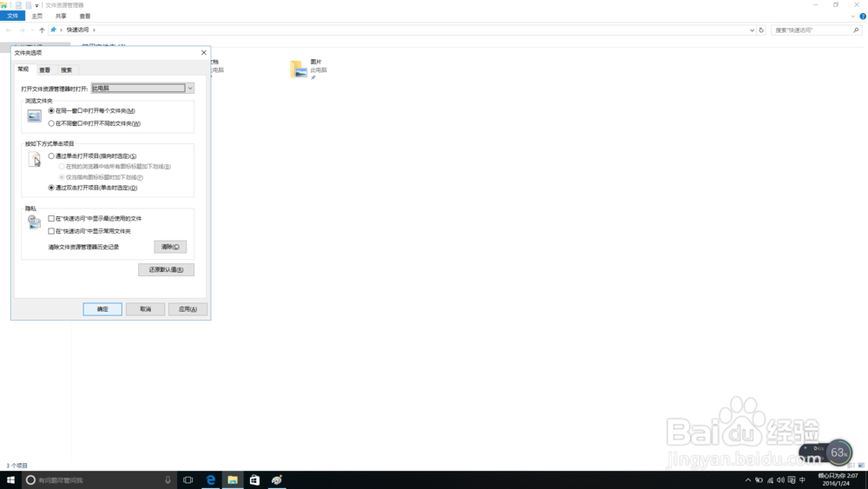Click 取消 in Folder Options

(145, 309)
